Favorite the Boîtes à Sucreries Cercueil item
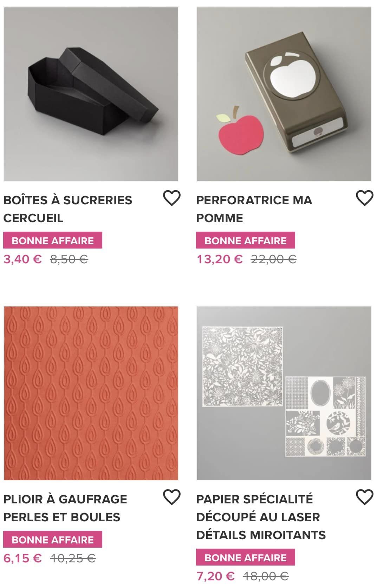Image resolution: width=377 pixels, height=588 pixels. [x=172, y=198]
